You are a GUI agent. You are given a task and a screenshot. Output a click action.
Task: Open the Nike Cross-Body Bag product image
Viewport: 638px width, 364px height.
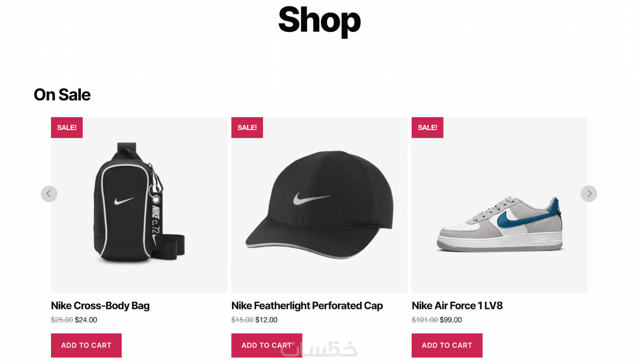point(139,205)
